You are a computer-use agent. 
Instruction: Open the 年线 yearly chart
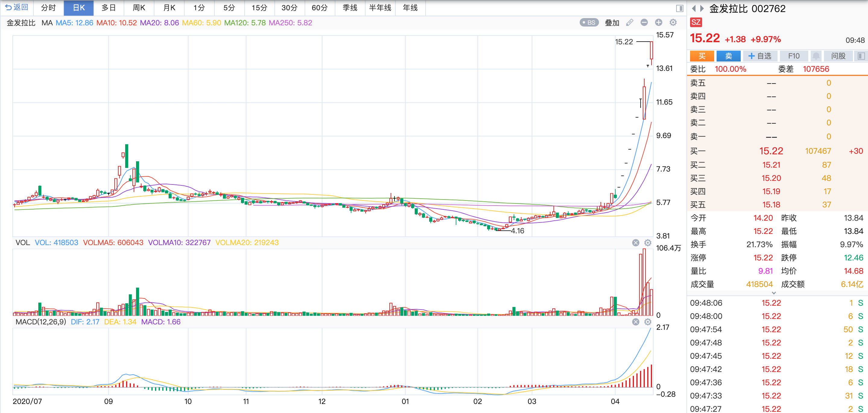[x=410, y=8]
